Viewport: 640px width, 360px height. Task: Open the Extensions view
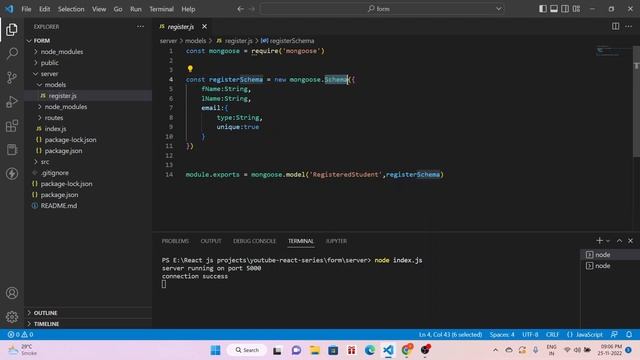[x=12, y=126]
